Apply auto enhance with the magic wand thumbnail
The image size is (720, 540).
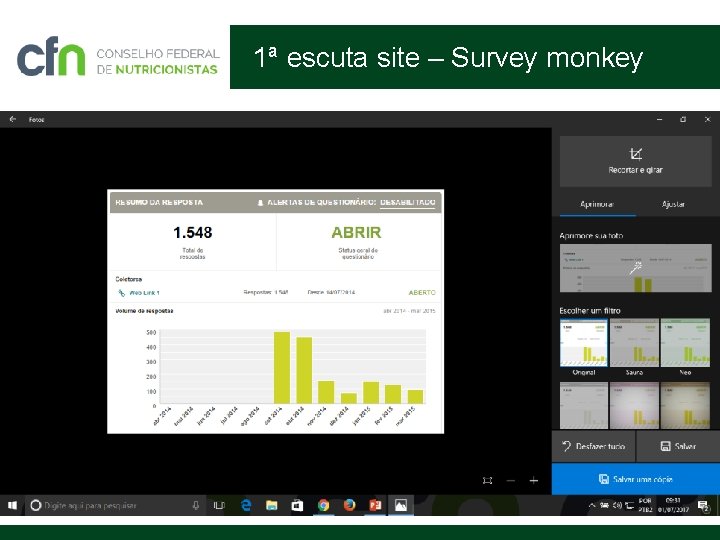(636, 268)
